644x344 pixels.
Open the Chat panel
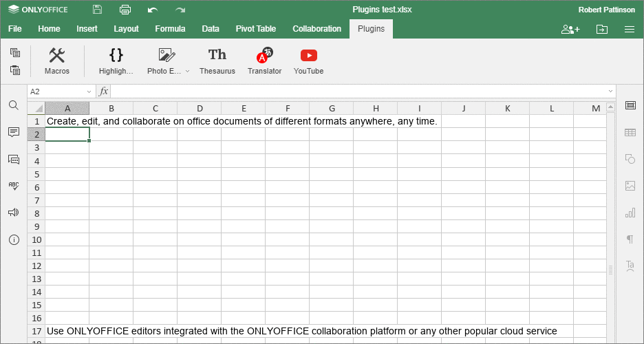pos(14,160)
